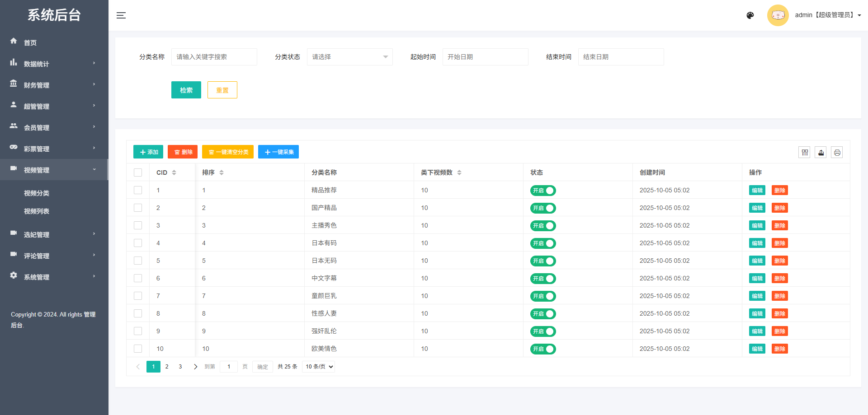The image size is (868, 415).
Task: Switch to the 视频列表 menu item
Action: click(37, 211)
